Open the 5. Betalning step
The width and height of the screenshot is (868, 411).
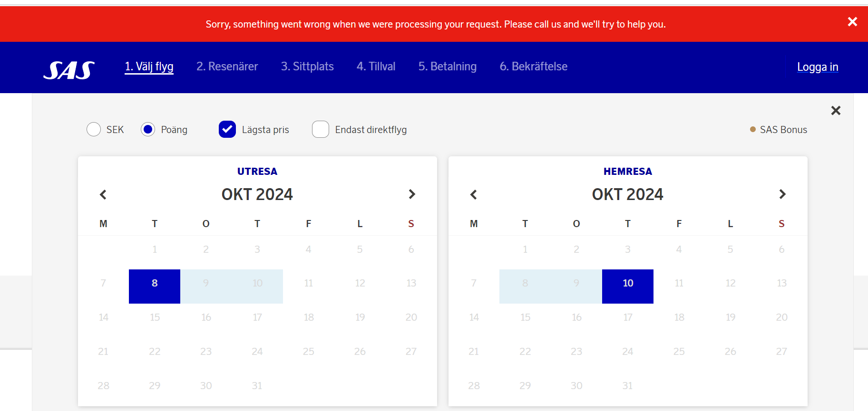click(x=447, y=67)
